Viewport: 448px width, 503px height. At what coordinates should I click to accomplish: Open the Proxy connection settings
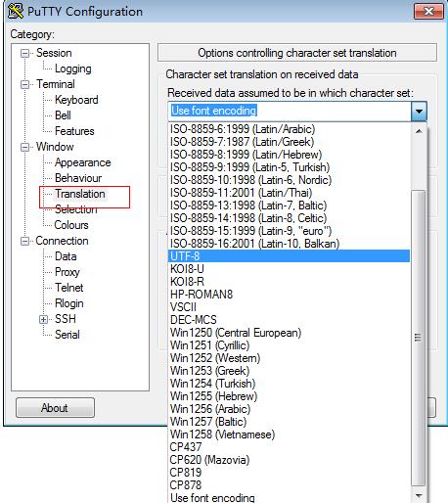(x=67, y=272)
